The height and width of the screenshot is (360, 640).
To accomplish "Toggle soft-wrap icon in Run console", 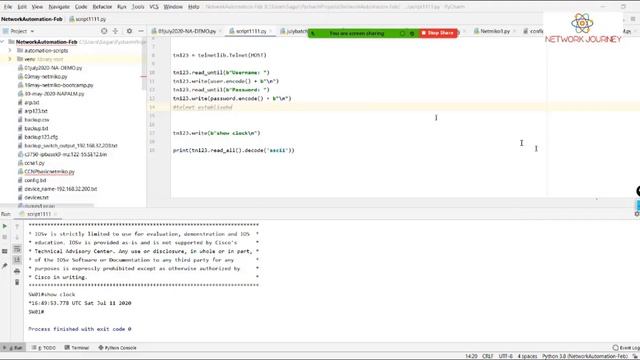I will click(17, 249).
